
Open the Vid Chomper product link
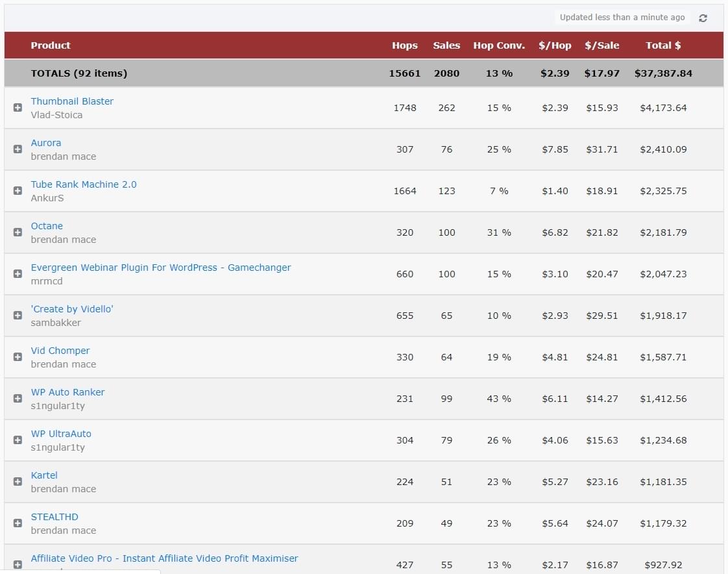click(x=60, y=351)
